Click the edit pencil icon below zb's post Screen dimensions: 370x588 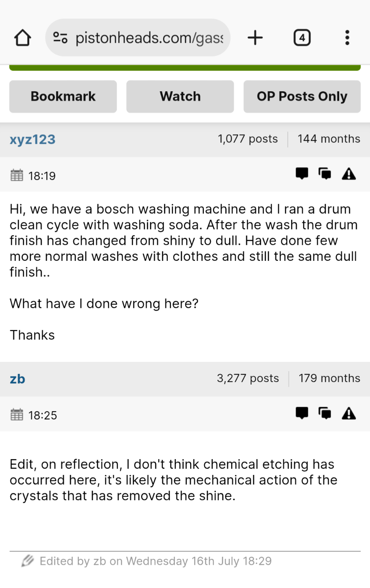(x=28, y=561)
